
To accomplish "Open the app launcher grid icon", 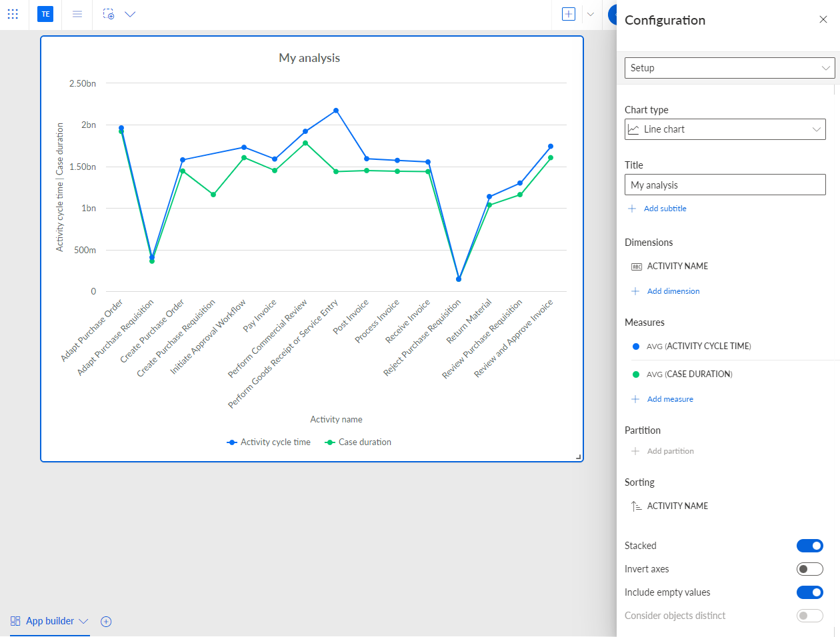I will coord(13,14).
